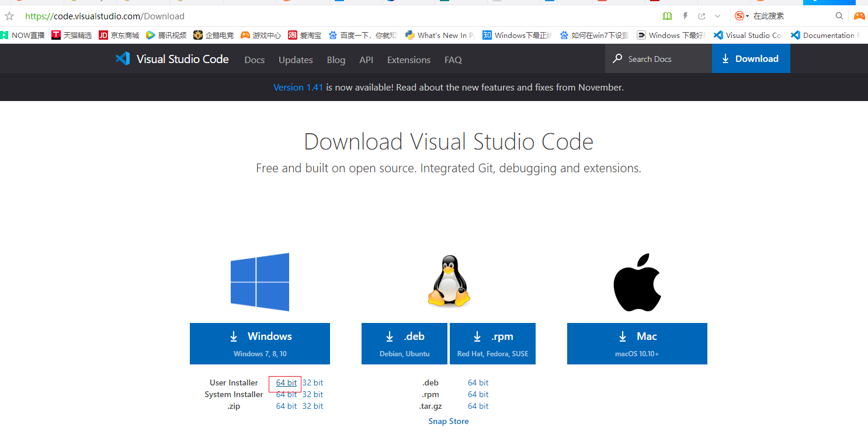Open the Version 1.41 release link
Image resolution: width=868 pixels, height=438 pixels.
coord(298,87)
